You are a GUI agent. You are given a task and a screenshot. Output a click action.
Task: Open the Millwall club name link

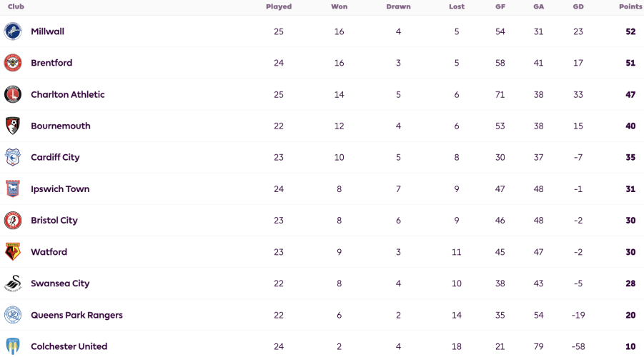tap(48, 31)
